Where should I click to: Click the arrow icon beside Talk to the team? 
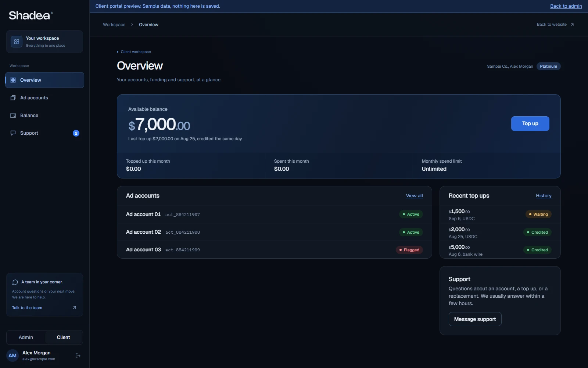point(75,308)
